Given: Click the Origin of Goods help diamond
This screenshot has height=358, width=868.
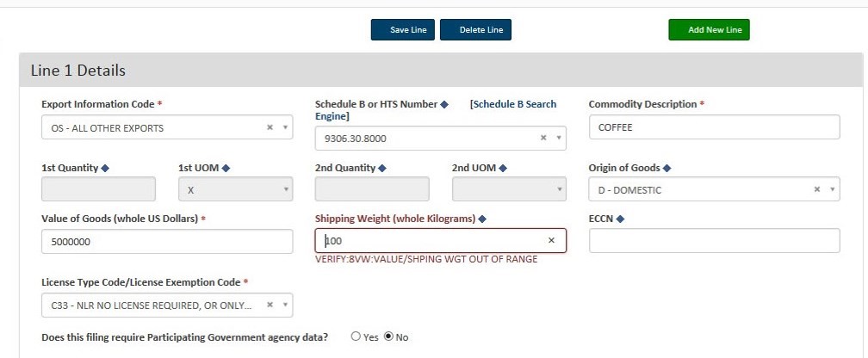Looking at the screenshot, I should pyautogui.click(x=667, y=168).
